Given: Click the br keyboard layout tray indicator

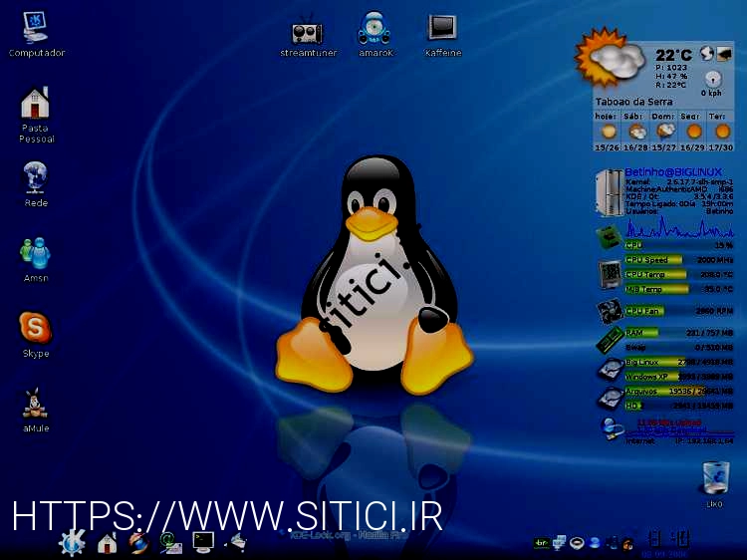Looking at the screenshot, I should 541,543.
